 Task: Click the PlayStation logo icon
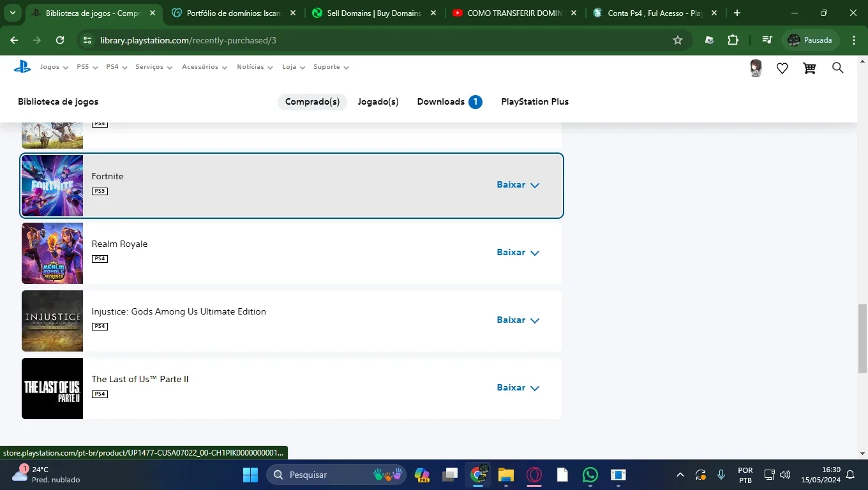pos(22,67)
